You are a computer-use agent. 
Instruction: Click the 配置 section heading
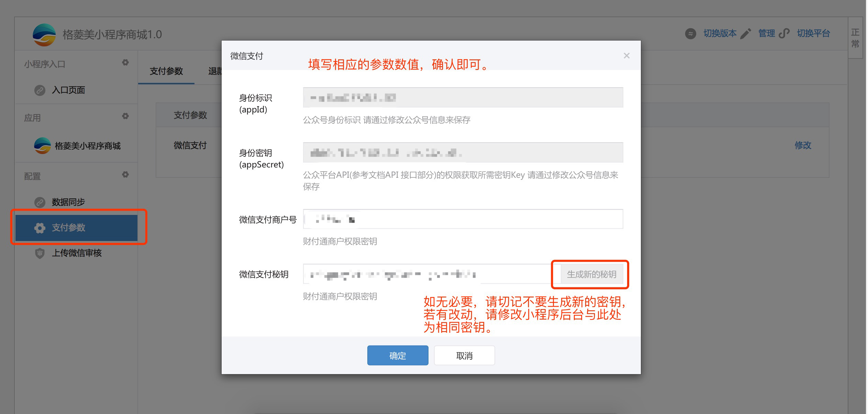click(32, 176)
